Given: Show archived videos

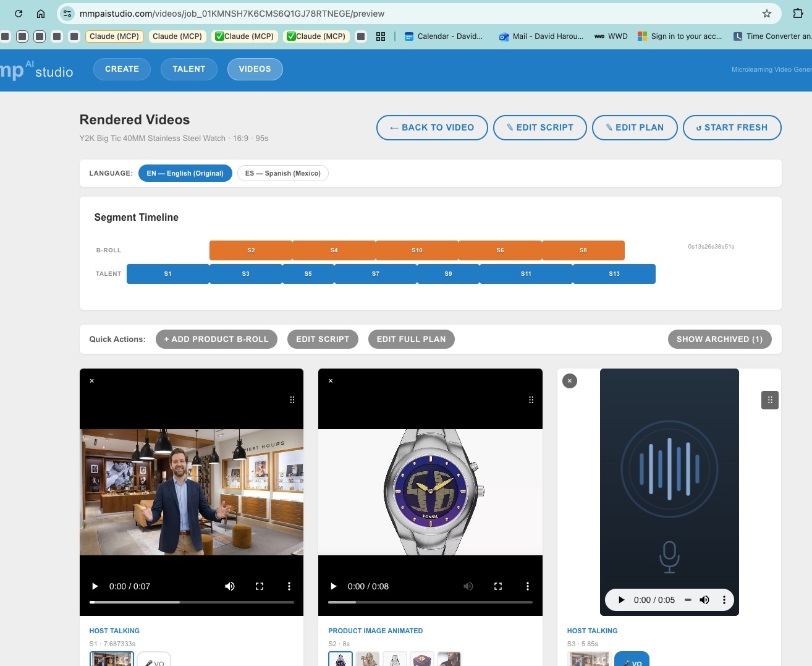Looking at the screenshot, I should 719,339.
